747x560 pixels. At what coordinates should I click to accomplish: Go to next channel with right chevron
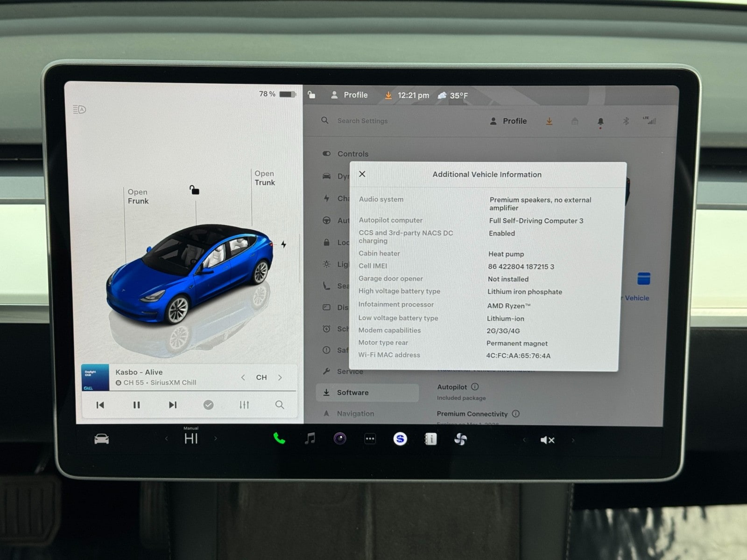click(280, 378)
